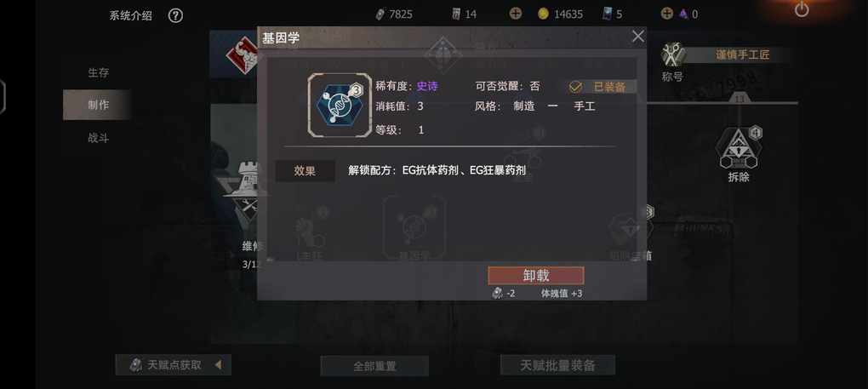Click the 全部重置 reset button
The width and height of the screenshot is (868, 389).
374,366
